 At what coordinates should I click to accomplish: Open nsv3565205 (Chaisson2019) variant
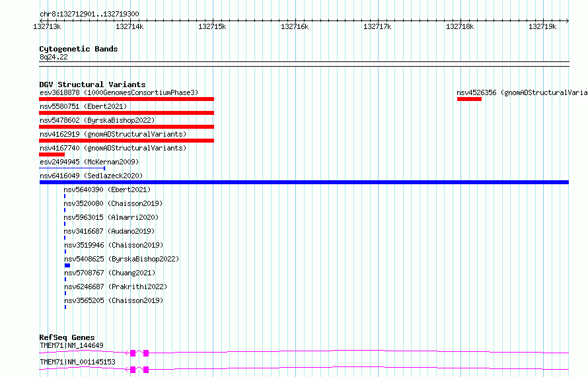[x=114, y=300]
